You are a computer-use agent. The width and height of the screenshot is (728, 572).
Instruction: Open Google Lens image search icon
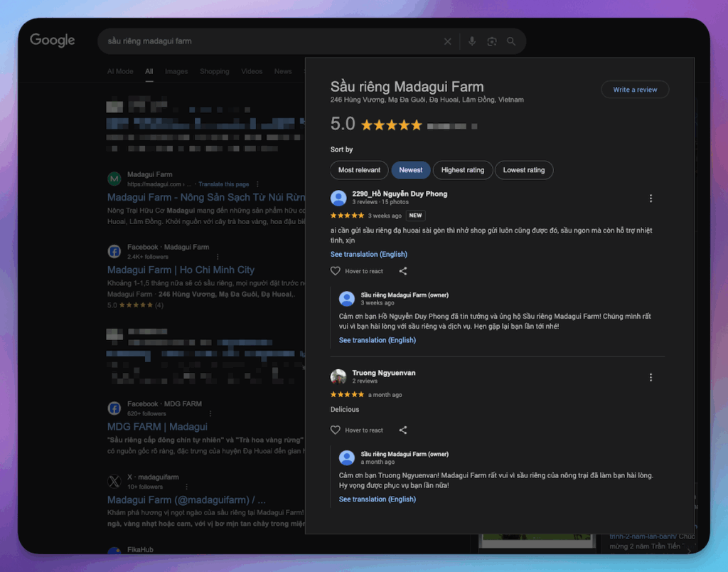pos(491,41)
